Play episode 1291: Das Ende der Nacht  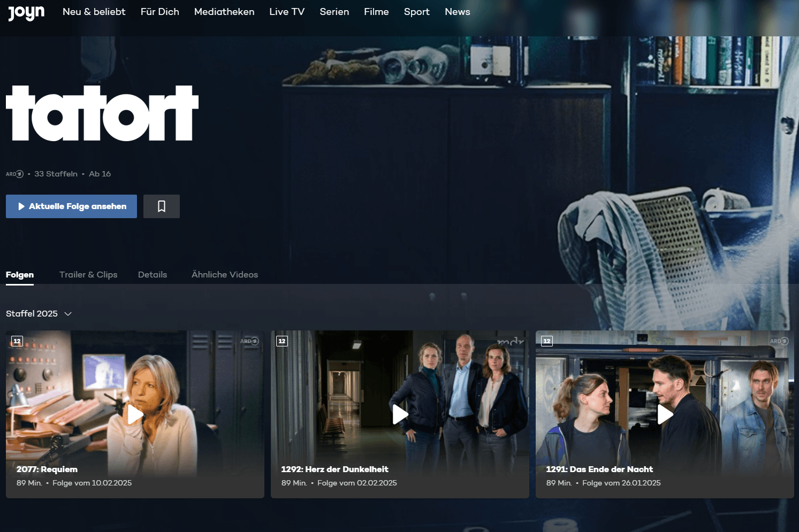pos(665,414)
